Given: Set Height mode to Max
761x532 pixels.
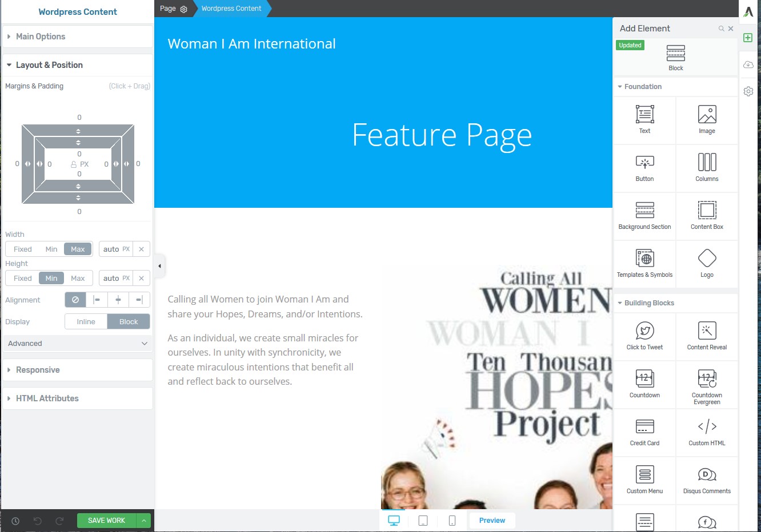Looking at the screenshot, I should 78,279.
